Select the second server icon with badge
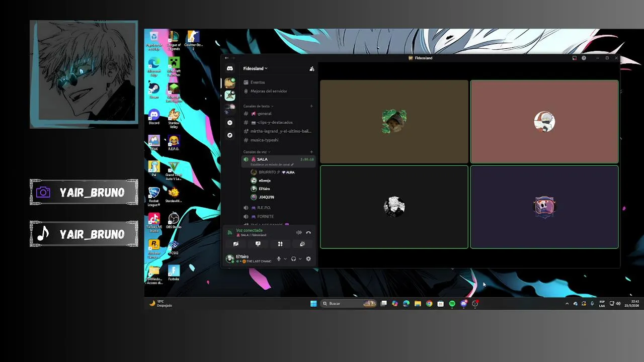 click(230, 96)
